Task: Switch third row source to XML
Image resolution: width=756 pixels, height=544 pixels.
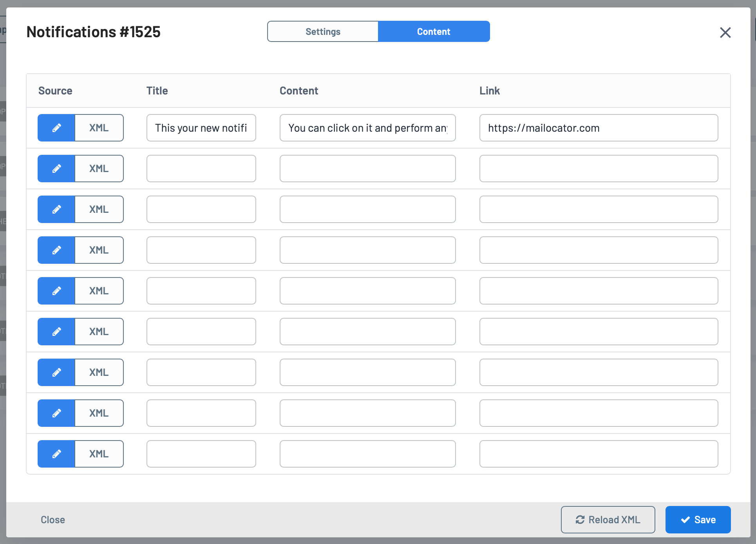Action: point(99,209)
